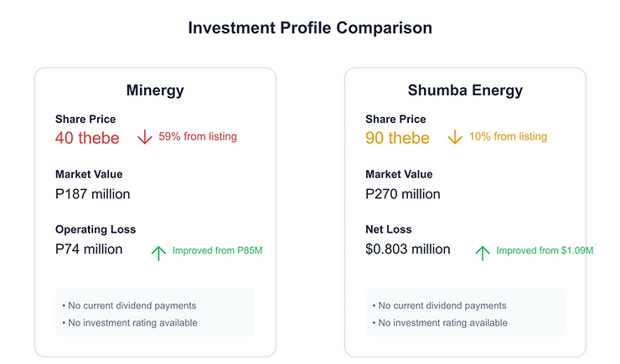Click the Improved from $1.09M note
620x364 pixels.
[545, 251]
